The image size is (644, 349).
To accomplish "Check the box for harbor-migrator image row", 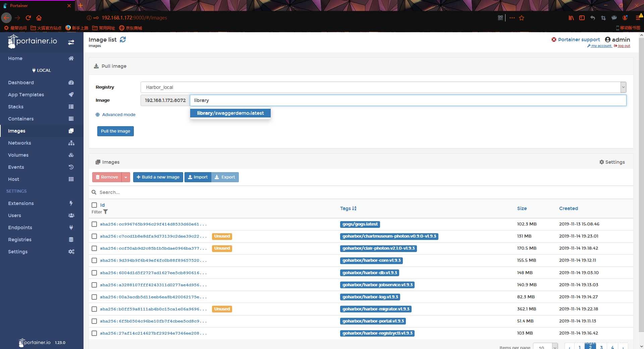I will pyautogui.click(x=94, y=309).
